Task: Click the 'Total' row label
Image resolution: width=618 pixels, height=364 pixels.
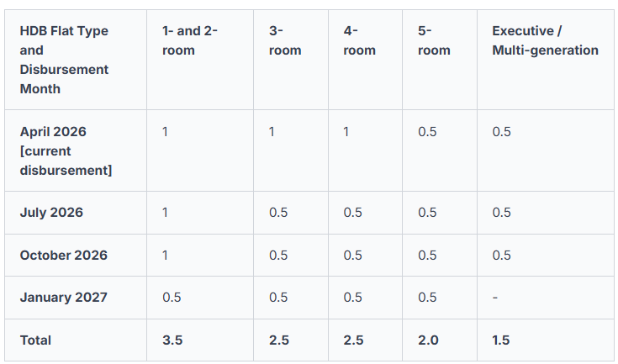Action: (35, 340)
